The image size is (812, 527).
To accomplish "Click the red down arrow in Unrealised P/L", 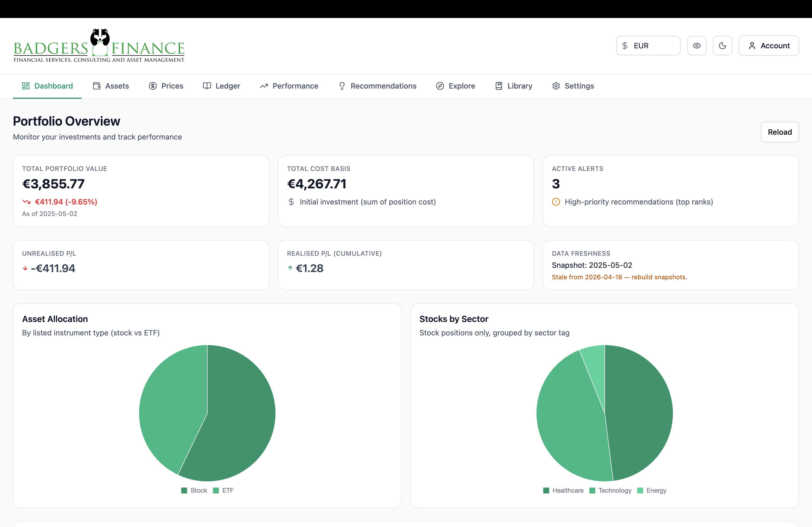I will (x=25, y=269).
